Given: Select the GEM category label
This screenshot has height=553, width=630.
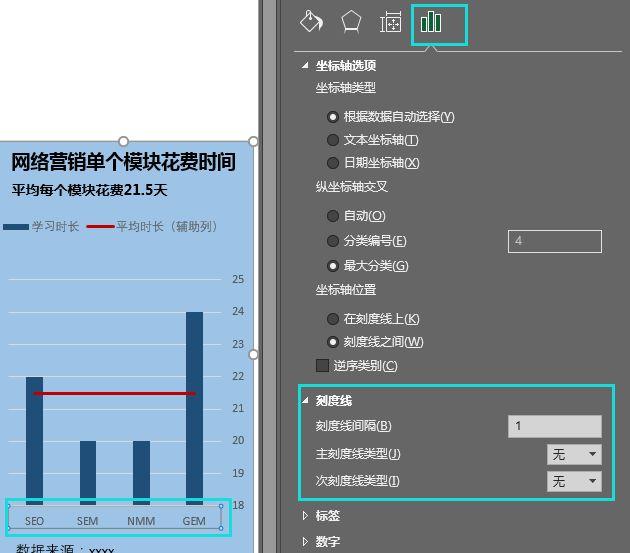Looking at the screenshot, I should tap(194, 521).
